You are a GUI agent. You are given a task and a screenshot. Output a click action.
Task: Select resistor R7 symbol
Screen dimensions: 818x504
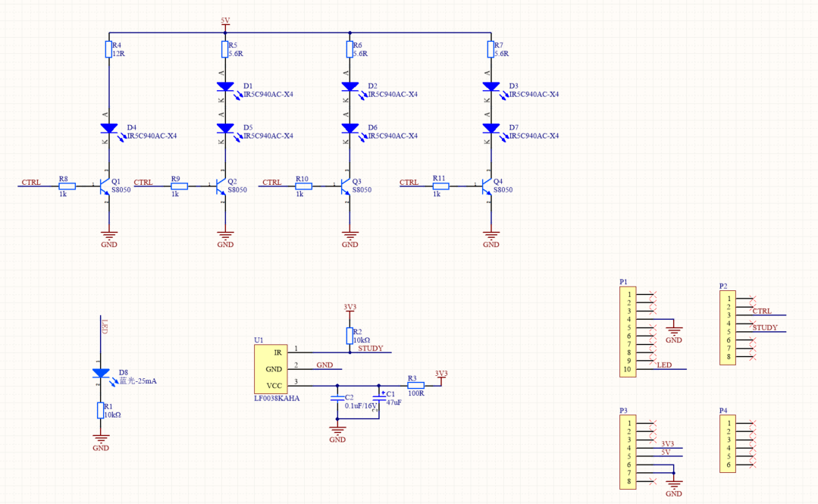tap(491, 49)
